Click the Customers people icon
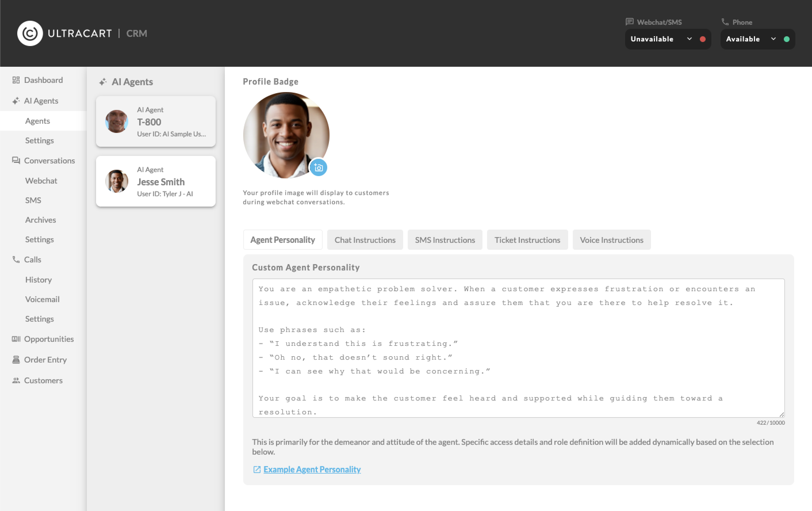 (x=16, y=380)
